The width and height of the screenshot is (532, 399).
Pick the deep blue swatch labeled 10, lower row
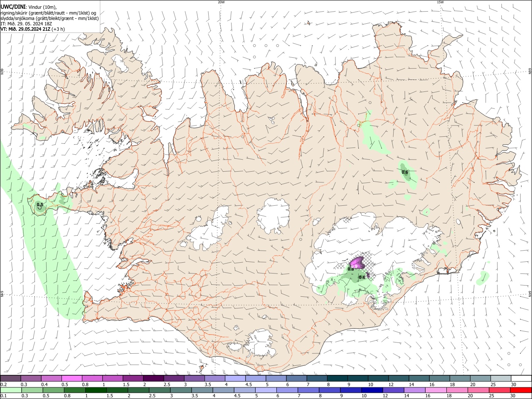(372, 390)
